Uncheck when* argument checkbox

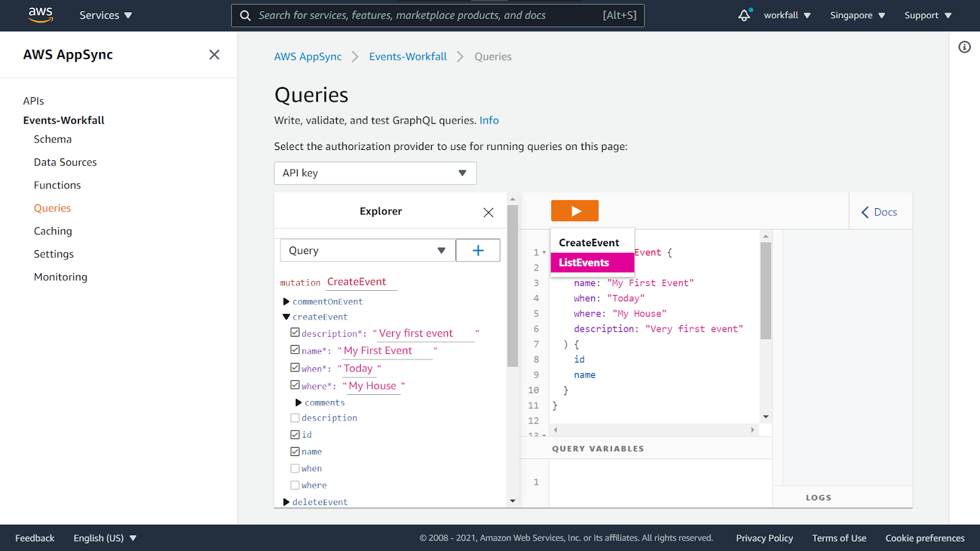click(x=295, y=367)
